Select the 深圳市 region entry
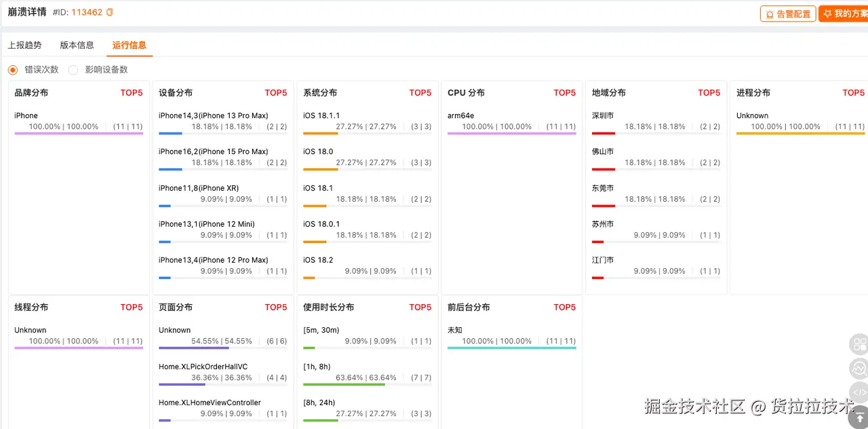The height and width of the screenshot is (429, 868). pos(603,116)
